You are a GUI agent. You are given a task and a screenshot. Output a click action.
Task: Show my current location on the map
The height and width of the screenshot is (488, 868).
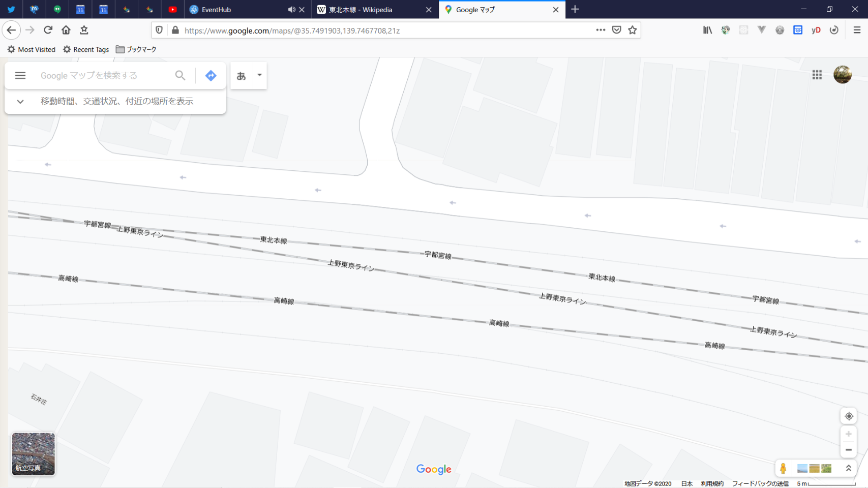[848, 416]
